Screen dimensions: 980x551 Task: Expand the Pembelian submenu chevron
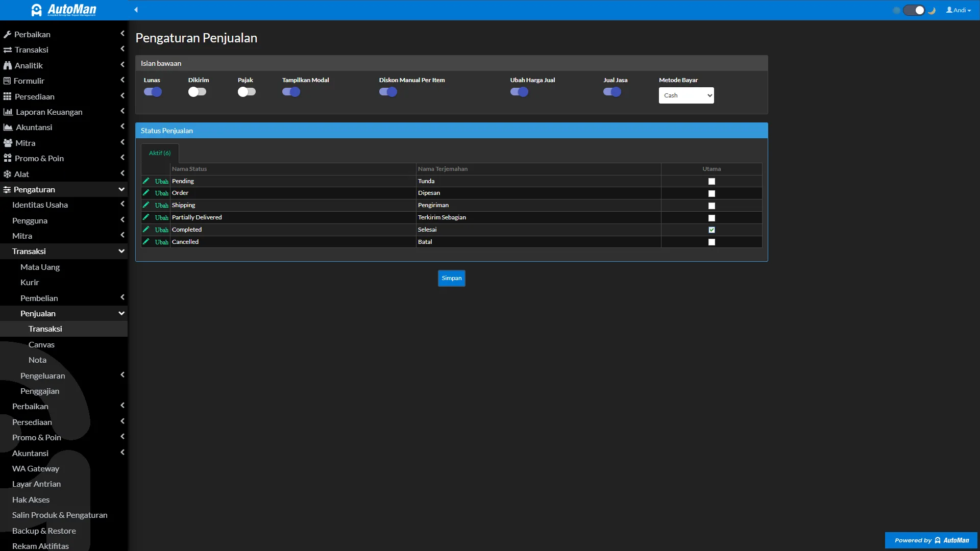coord(122,297)
